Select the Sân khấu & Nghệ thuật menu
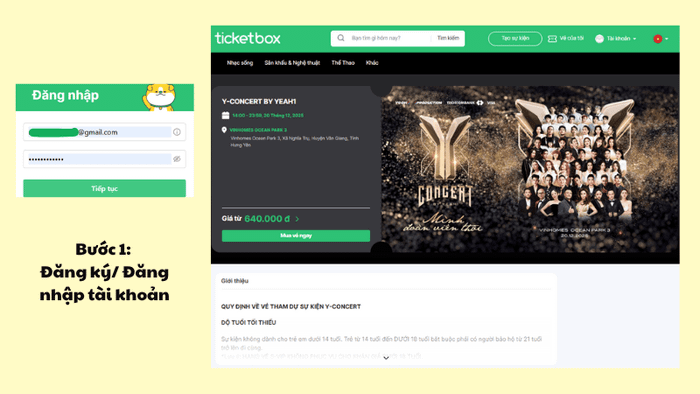Image resolution: width=700 pixels, height=394 pixels. [292, 63]
